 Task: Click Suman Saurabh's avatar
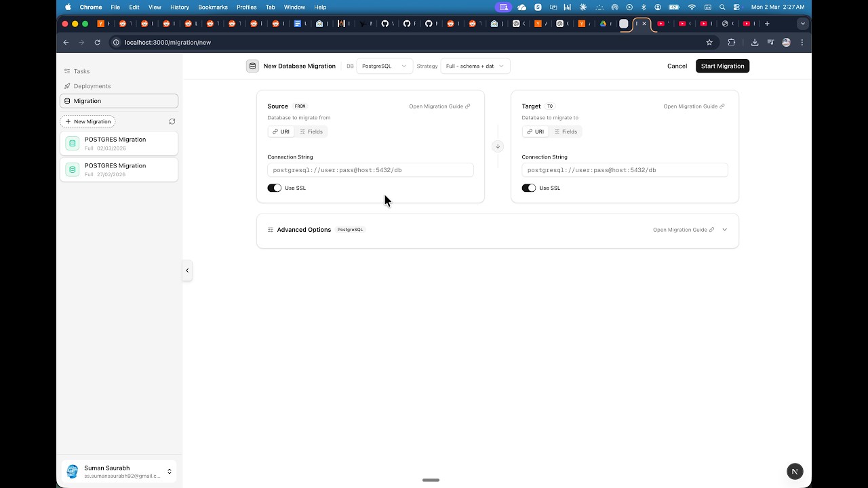click(73, 472)
